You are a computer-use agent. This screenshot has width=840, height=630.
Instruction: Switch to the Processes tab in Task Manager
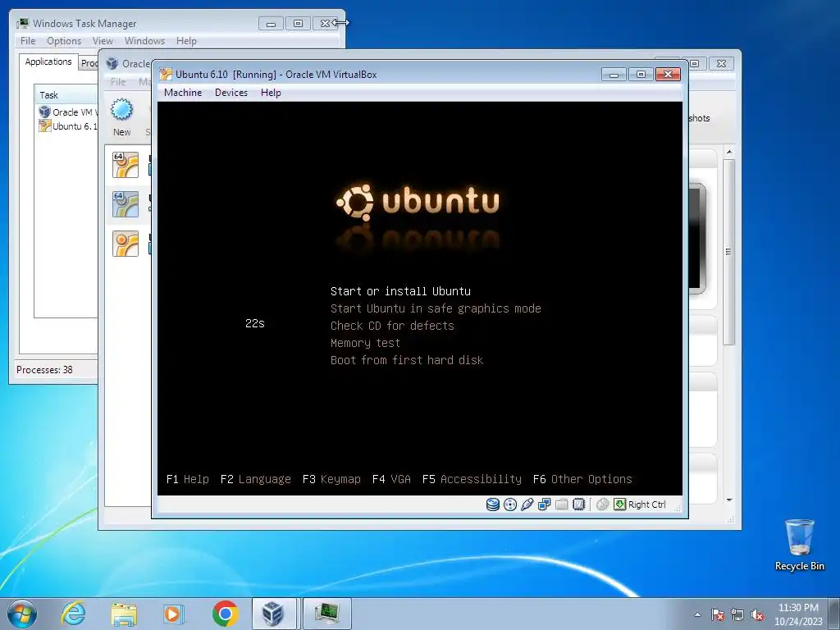pos(89,63)
